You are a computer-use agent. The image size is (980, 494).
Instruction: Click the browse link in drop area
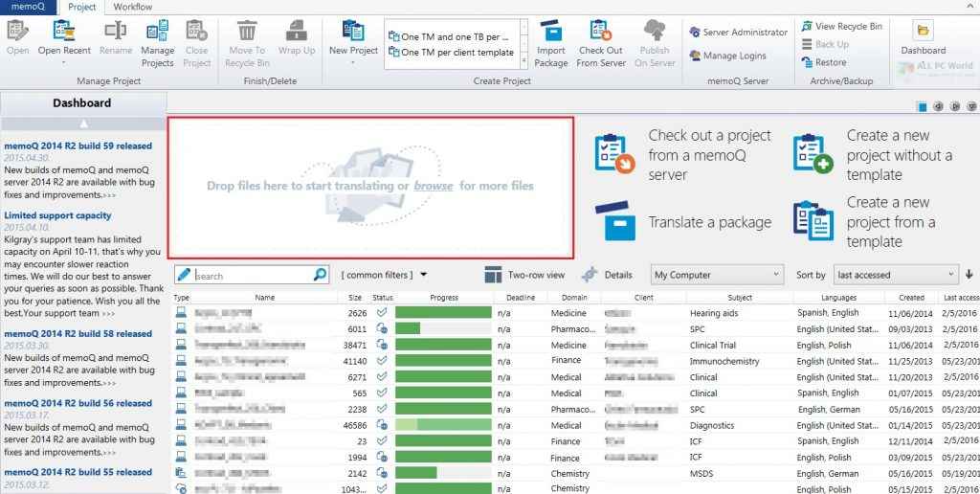[434, 186]
